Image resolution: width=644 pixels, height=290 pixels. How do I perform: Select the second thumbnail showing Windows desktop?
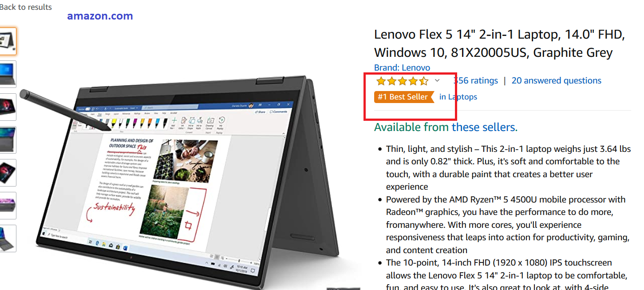(x=8, y=74)
